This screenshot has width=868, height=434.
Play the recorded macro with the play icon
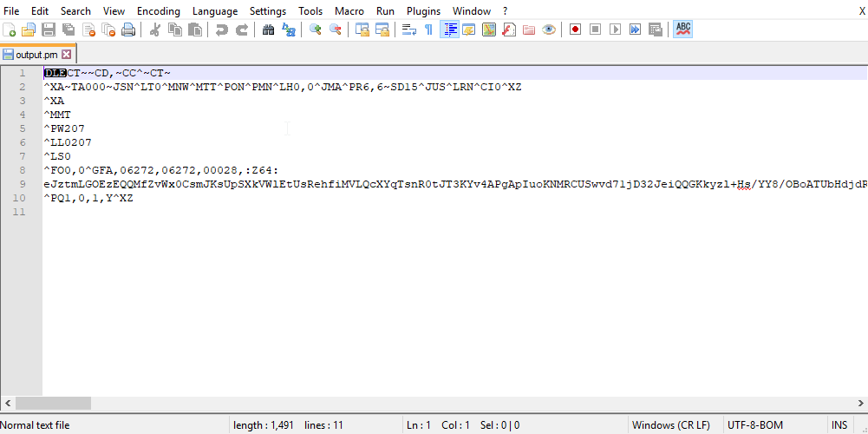[615, 30]
